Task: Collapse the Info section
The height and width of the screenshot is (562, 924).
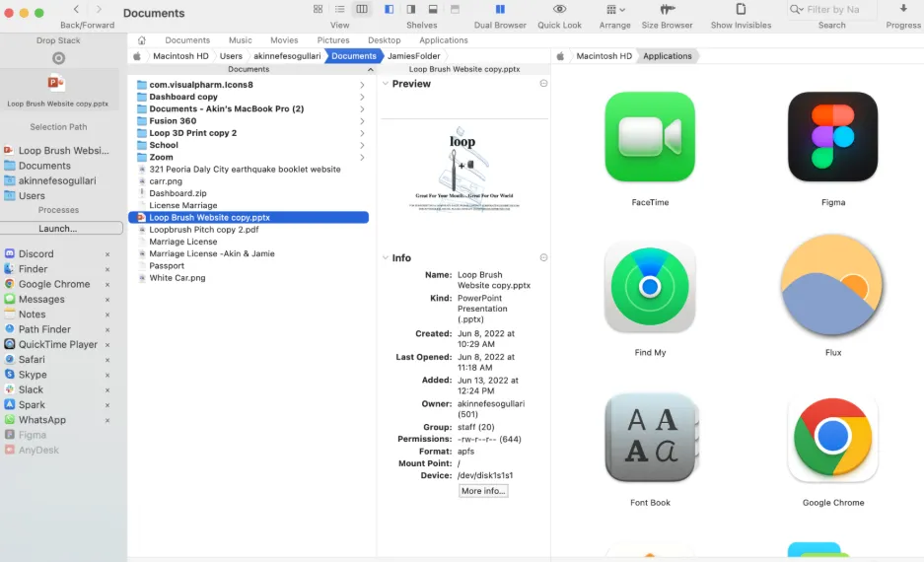Action: click(386, 257)
